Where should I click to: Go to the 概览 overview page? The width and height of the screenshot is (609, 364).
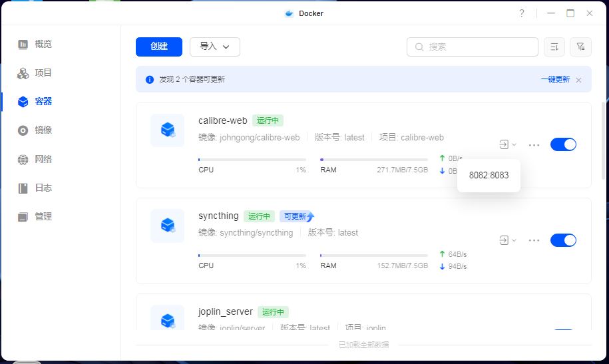(43, 44)
